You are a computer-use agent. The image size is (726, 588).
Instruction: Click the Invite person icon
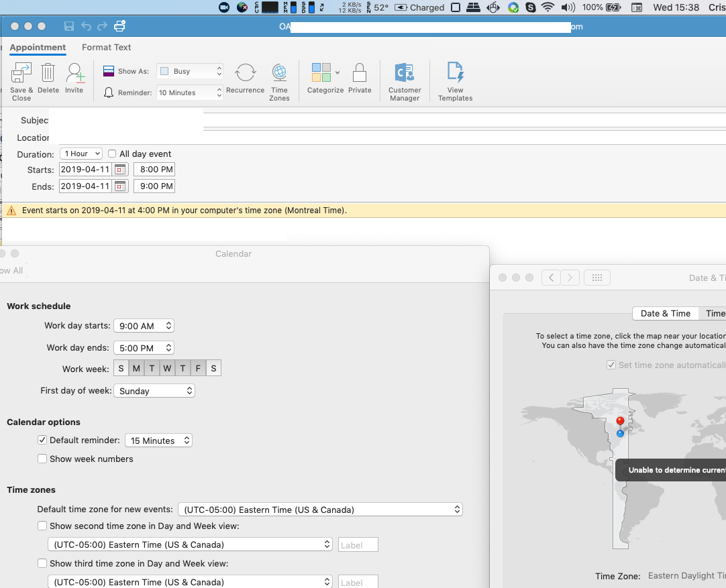74,73
